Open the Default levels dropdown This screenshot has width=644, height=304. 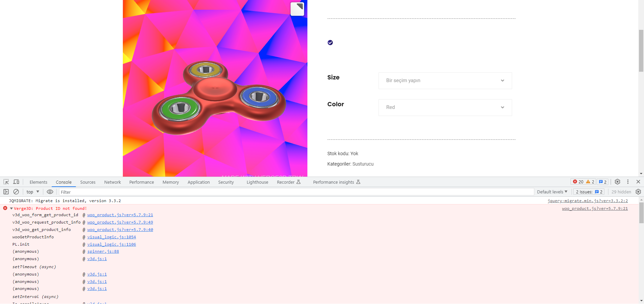pyautogui.click(x=552, y=192)
